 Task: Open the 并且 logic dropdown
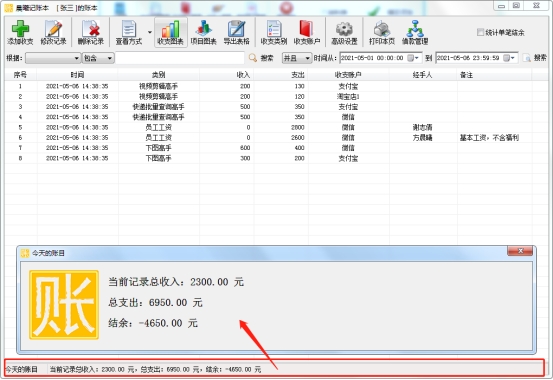tap(297, 58)
